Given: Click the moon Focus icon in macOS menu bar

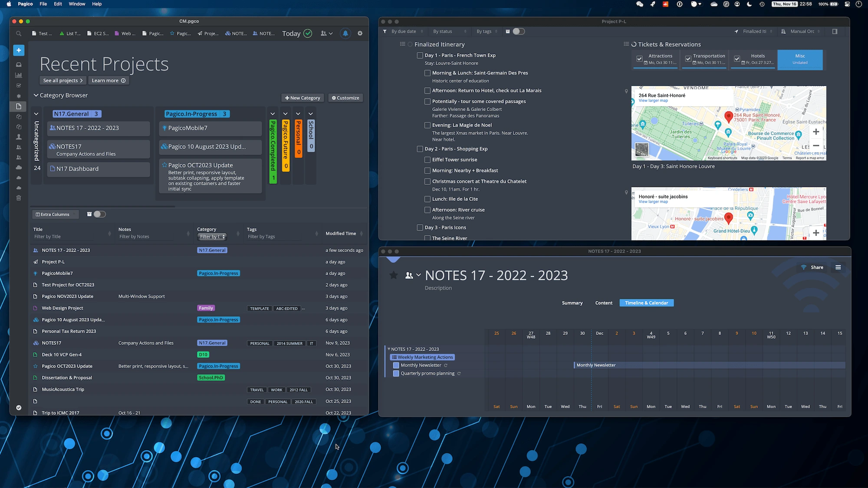Looking at the screenshot, I should 750,4.
